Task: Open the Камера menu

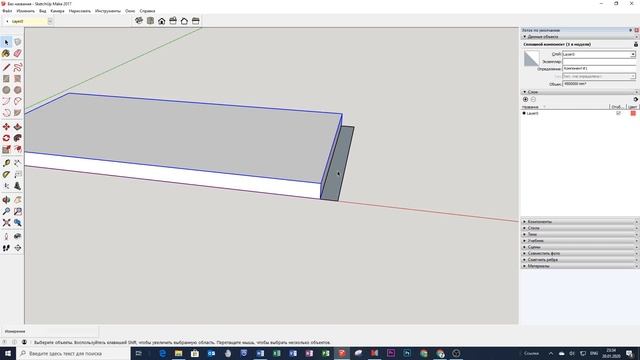Action: pyautogui.click(x=58, y=11)
